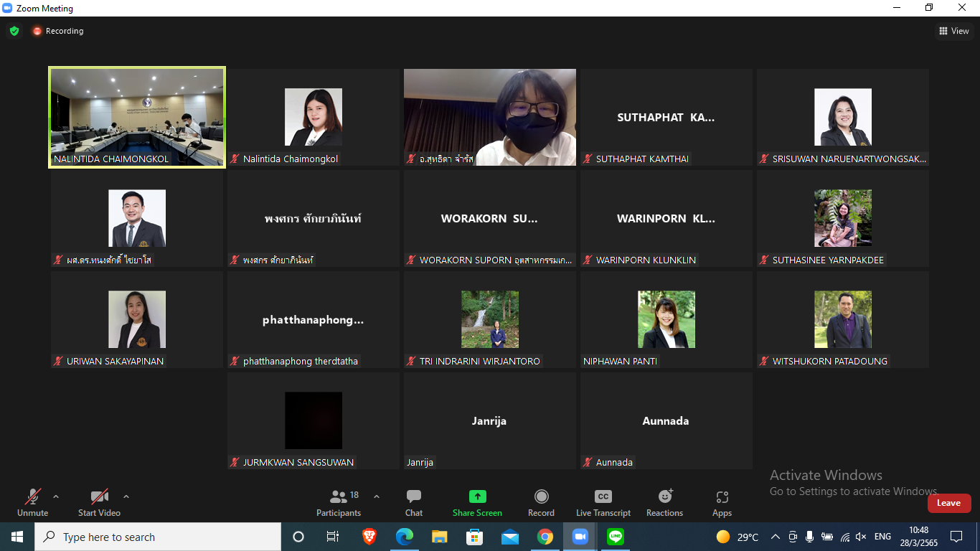Click the microphone tray icon
980x551 pixels.
click(810, 537)
